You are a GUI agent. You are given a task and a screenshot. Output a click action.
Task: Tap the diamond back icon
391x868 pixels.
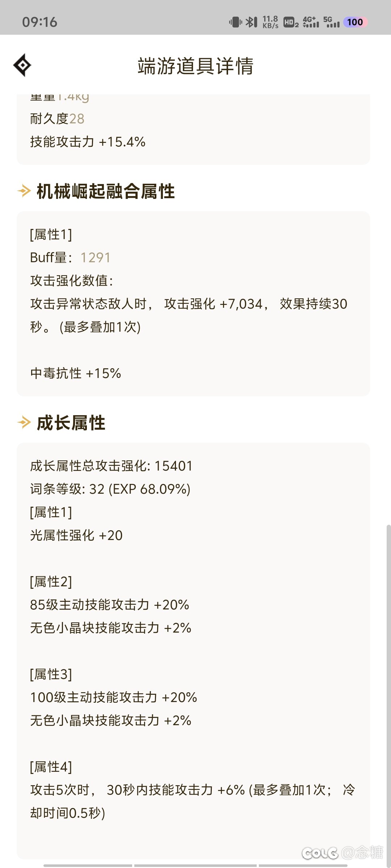point(22,65)
